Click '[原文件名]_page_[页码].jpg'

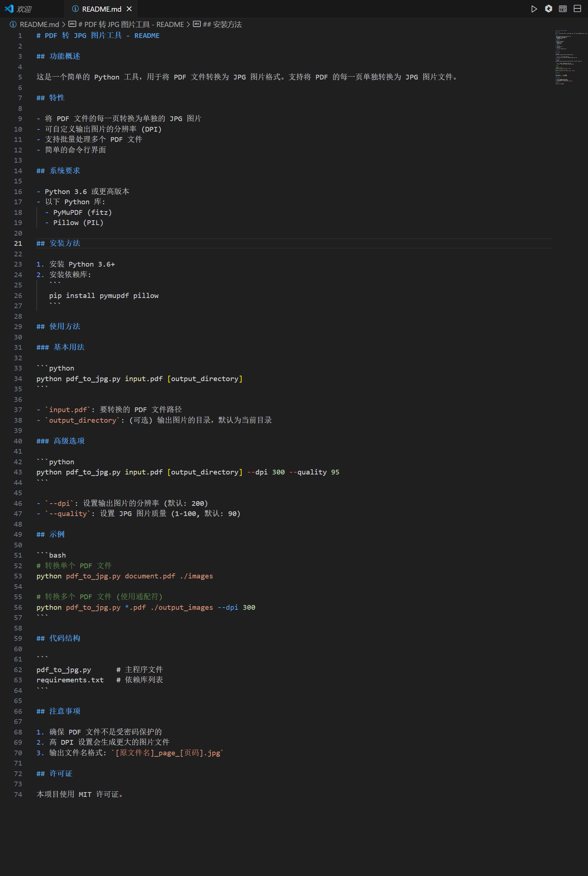[x=168, y=753]
